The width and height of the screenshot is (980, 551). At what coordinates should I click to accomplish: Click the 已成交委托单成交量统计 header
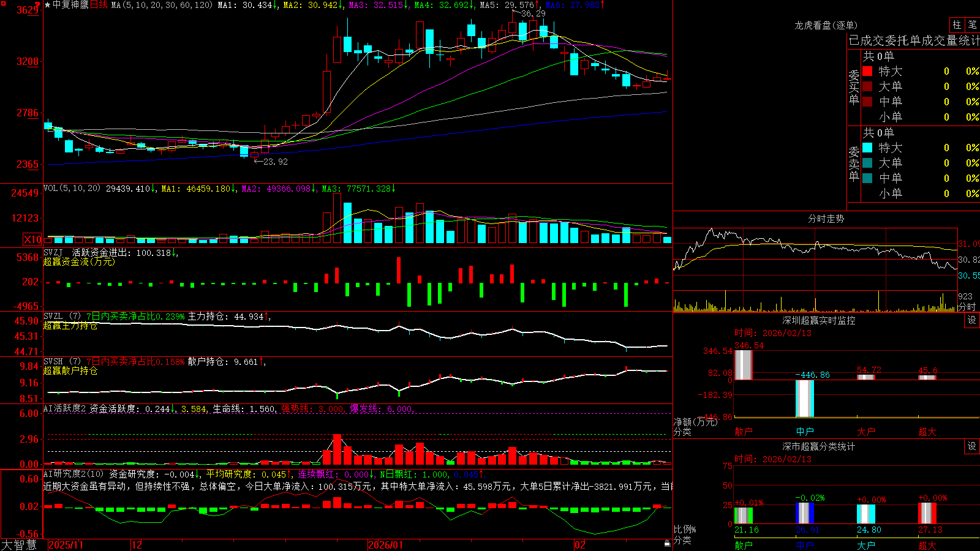click(x=914, y=40)
